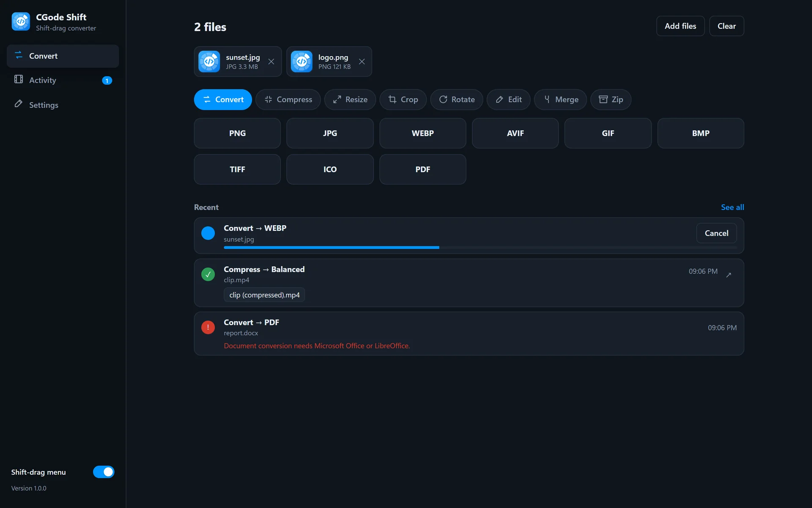Choose PDF as output format
The image size is (812, 508).
pyautogui.click(x=422, y=169)
